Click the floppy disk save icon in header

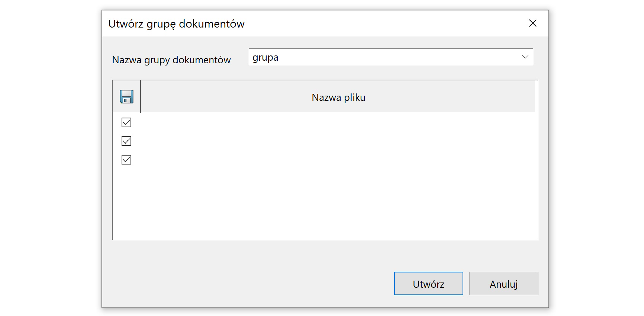[126, 96]
